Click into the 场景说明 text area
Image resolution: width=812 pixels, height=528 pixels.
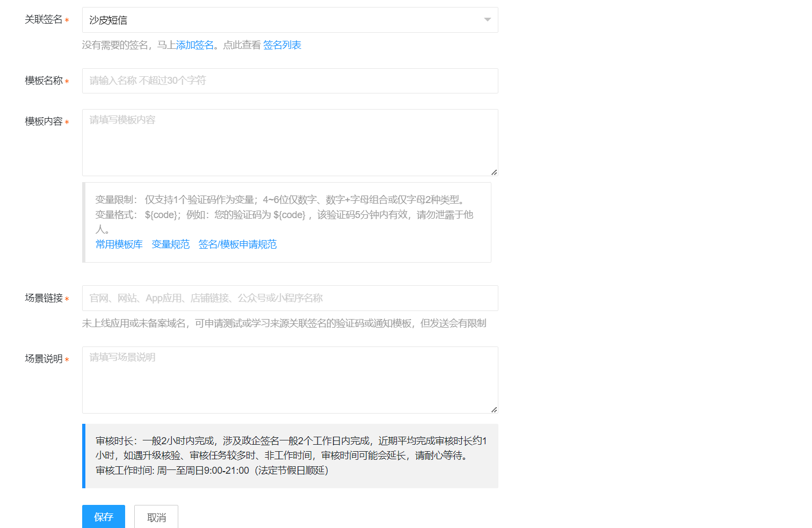coord(290,380)
